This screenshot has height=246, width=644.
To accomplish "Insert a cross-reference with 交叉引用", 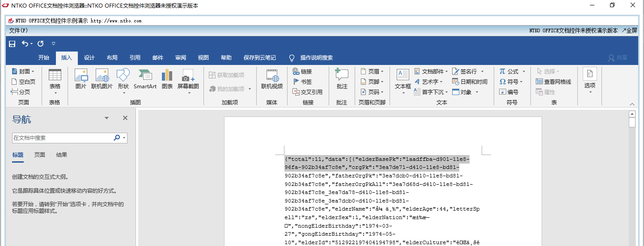I will tap(308, 92).
